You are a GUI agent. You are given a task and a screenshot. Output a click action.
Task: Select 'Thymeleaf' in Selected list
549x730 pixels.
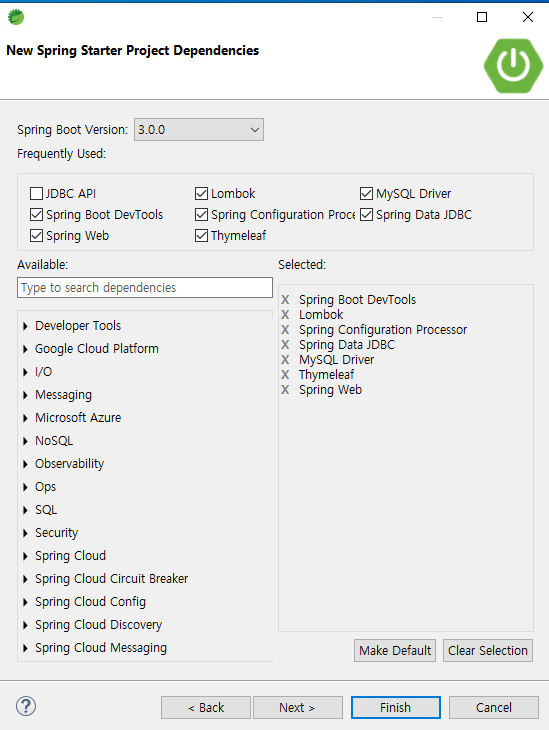tap(326, 375)
